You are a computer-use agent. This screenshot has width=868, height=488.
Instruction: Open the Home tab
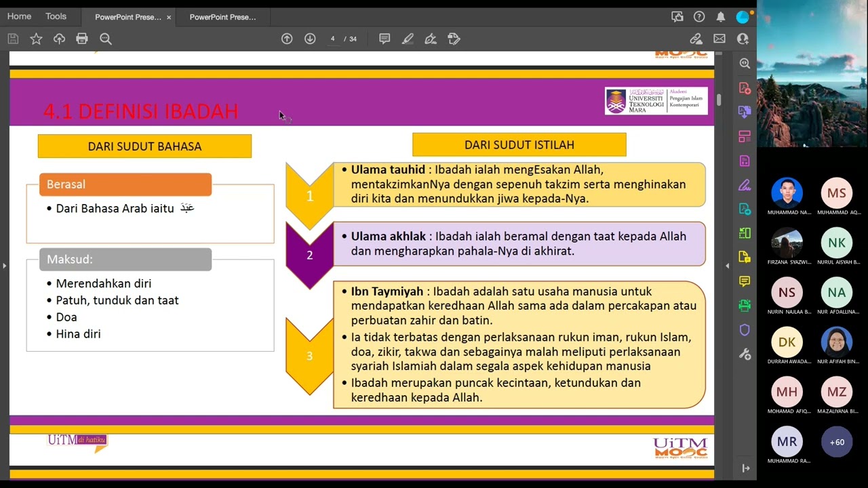click(x=19, y=17)
